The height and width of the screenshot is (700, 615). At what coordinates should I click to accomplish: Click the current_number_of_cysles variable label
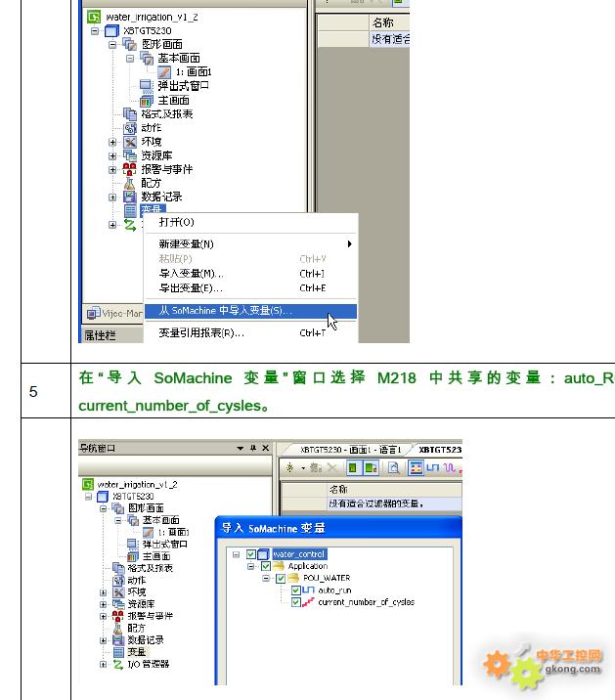(367, 602)
